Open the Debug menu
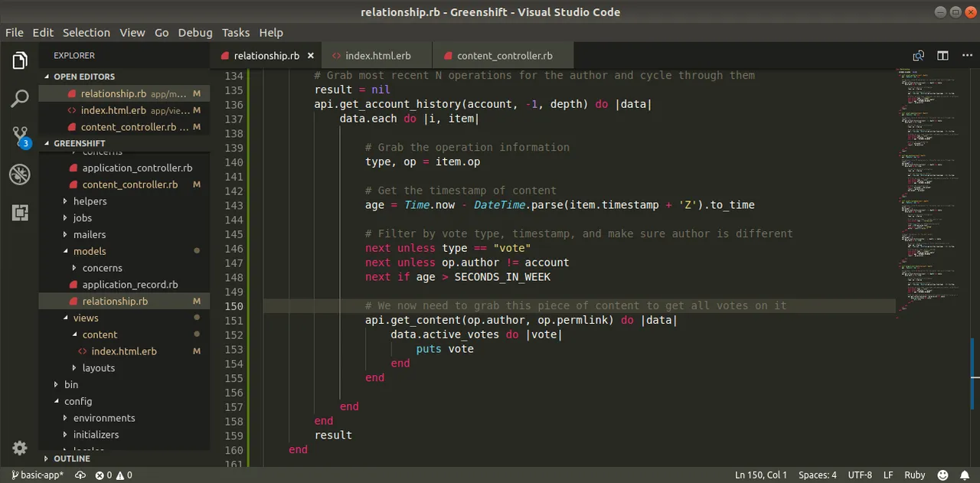Screen dimensions: 980x483 195,32
